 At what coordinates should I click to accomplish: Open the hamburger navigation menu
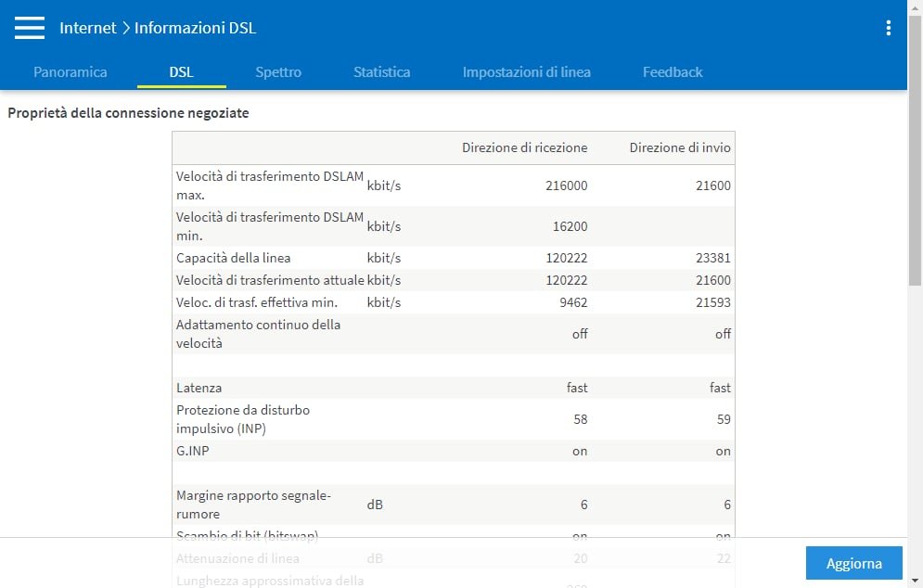[30, 28]
